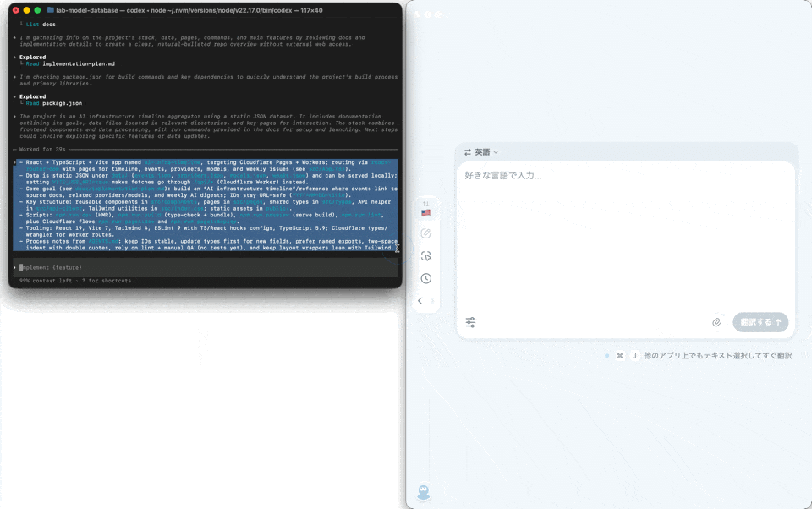This screenshot has width=812, height=509.
Task: Click the US flag language icon
Action: tap(425, 212)
